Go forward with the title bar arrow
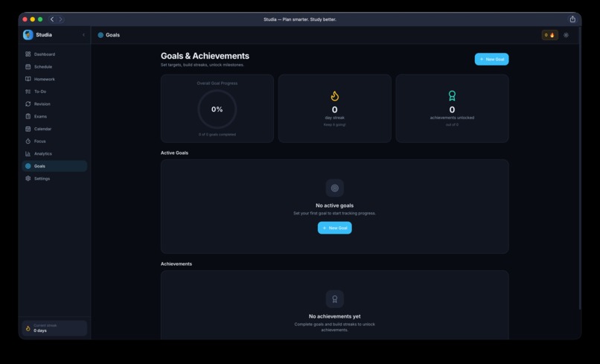600x364 pixels. 60,19
